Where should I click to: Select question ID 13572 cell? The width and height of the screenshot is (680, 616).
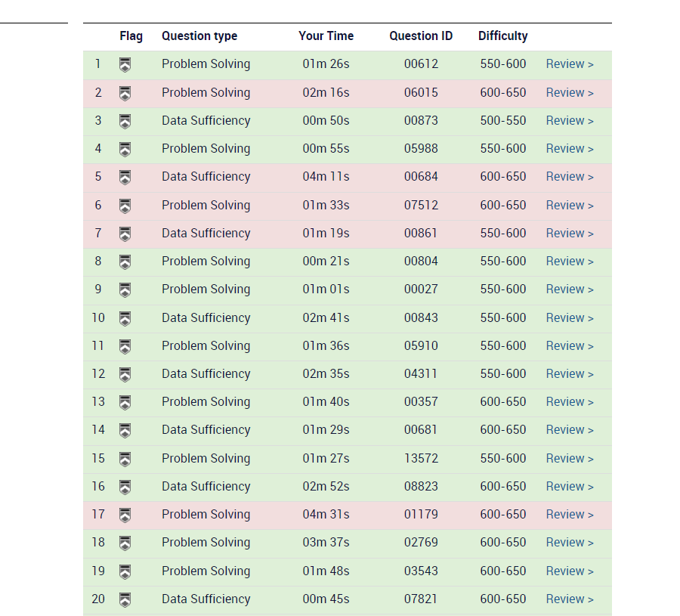point(421,459)
